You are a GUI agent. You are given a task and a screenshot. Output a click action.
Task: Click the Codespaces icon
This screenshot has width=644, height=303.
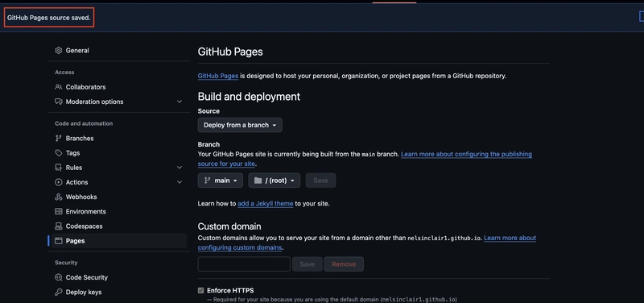click(58, 226)
